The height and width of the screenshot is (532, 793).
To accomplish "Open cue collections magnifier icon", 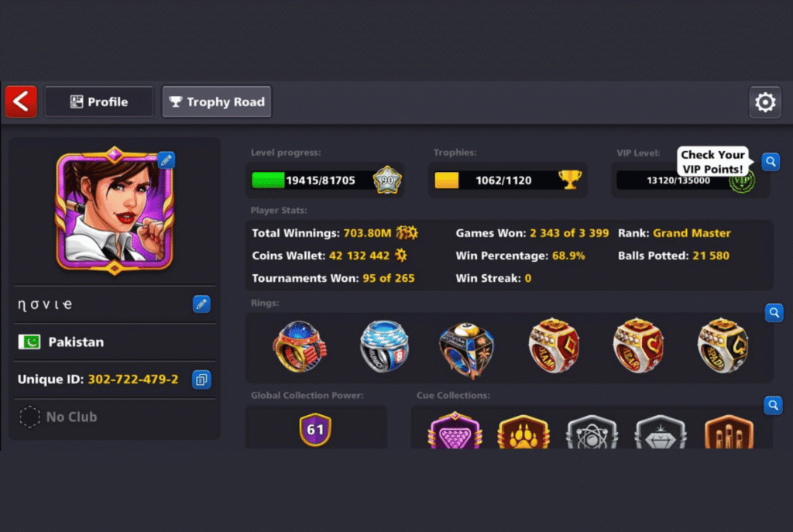I will coord(774,405).
